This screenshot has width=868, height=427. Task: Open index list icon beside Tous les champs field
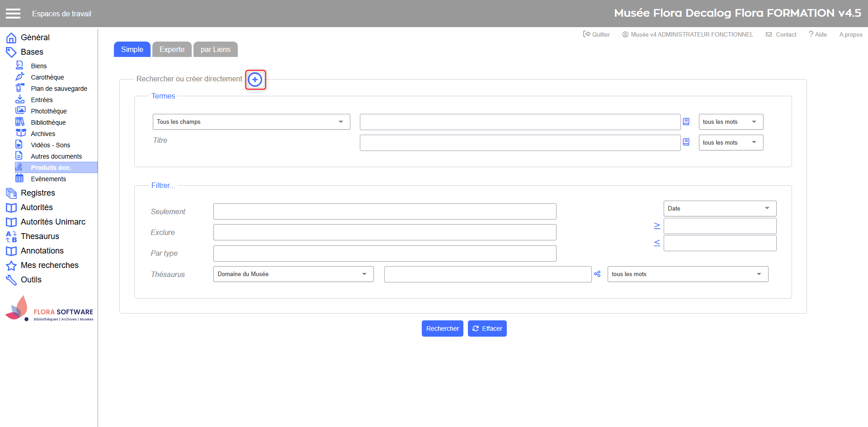686,122
